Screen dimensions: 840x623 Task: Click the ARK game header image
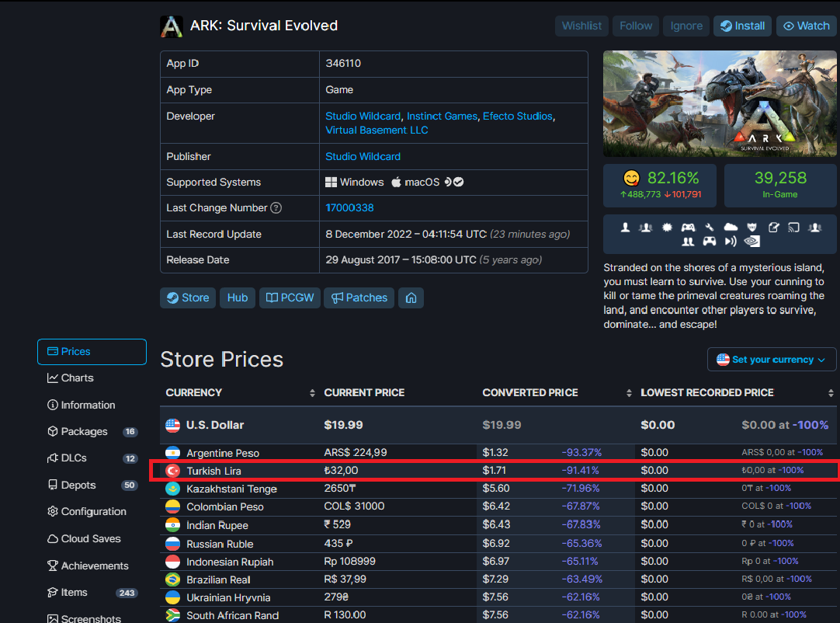(719, 103)
